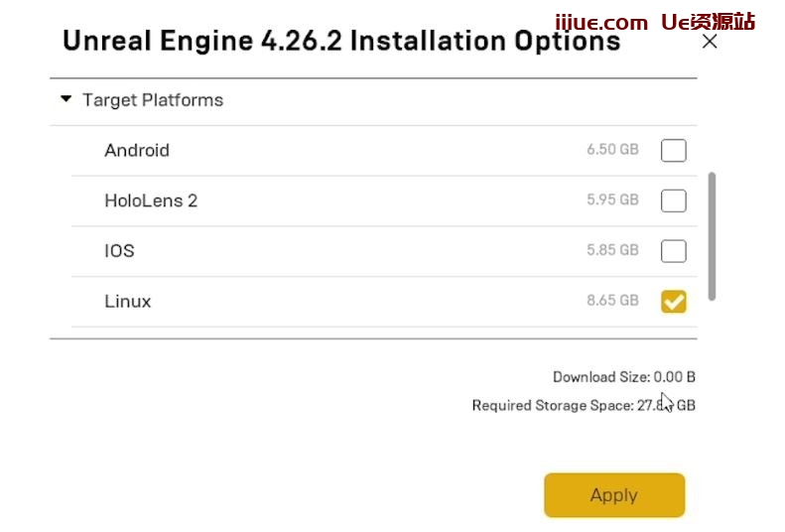Select the Linux row label

point(128,301)
